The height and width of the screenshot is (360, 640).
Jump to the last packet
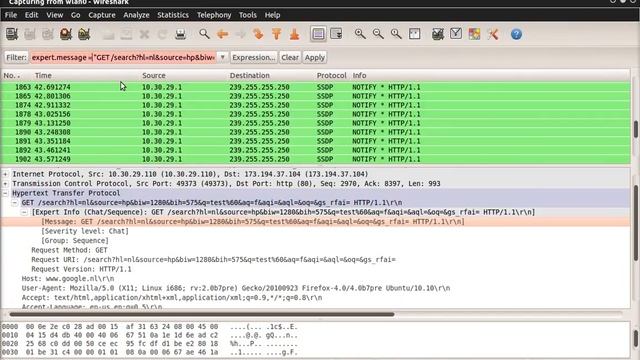294,34
